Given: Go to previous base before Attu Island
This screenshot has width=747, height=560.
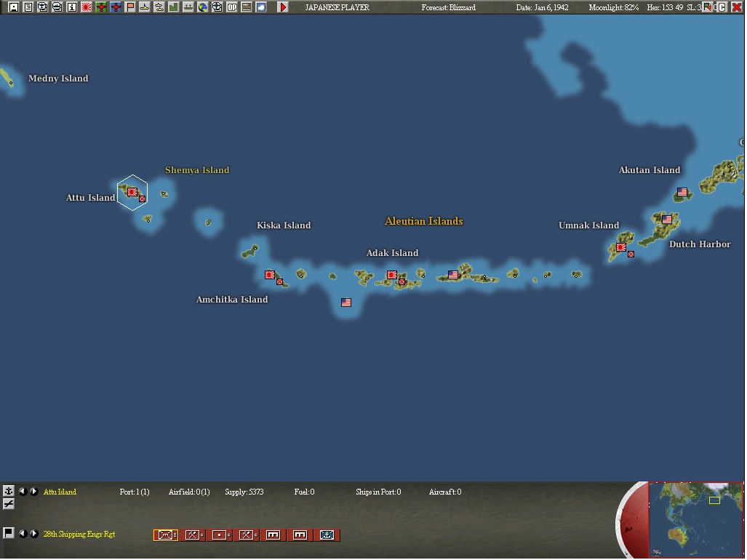Looking at the screenshot, I should 23,492.
